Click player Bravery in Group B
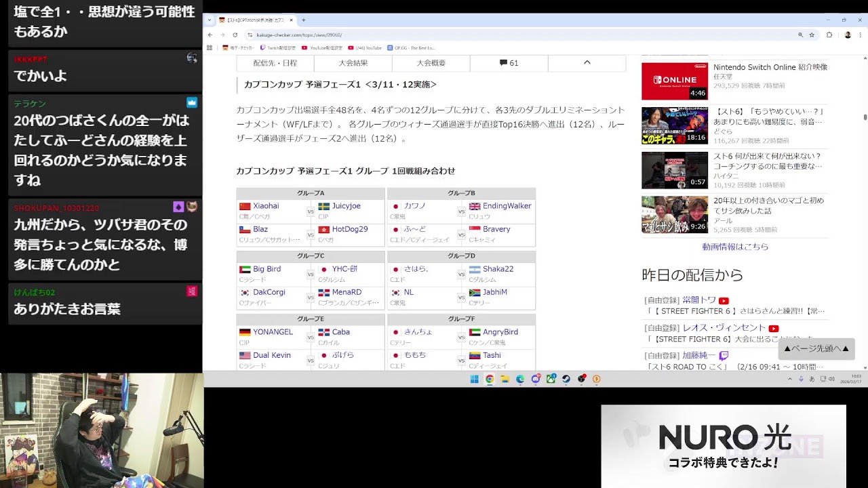This screenshot has height=488, width=868. [496, 229]
